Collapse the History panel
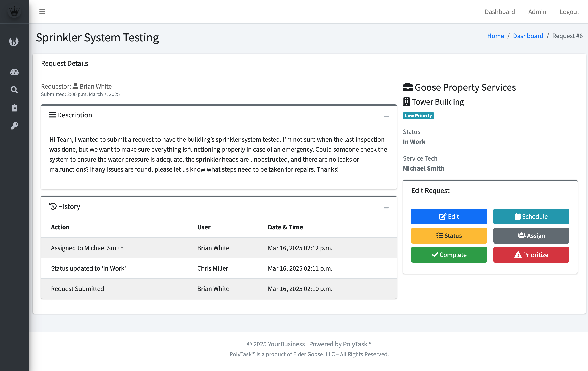Viewport: 588px width, 371px height. [386, 208]
